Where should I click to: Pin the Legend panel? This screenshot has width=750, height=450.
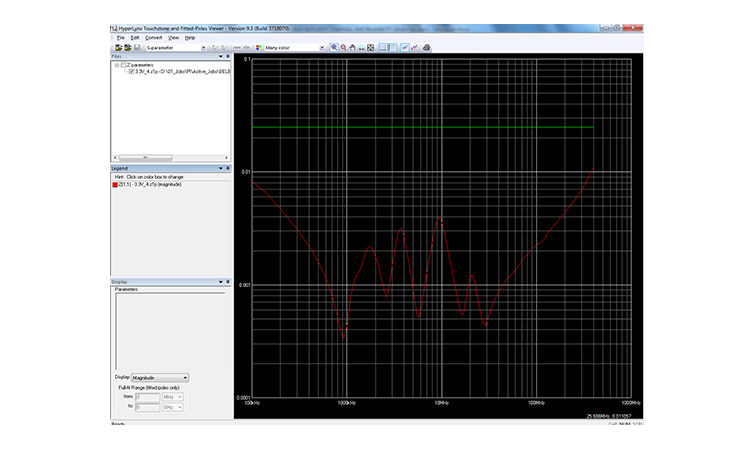(x=228, y=168)
